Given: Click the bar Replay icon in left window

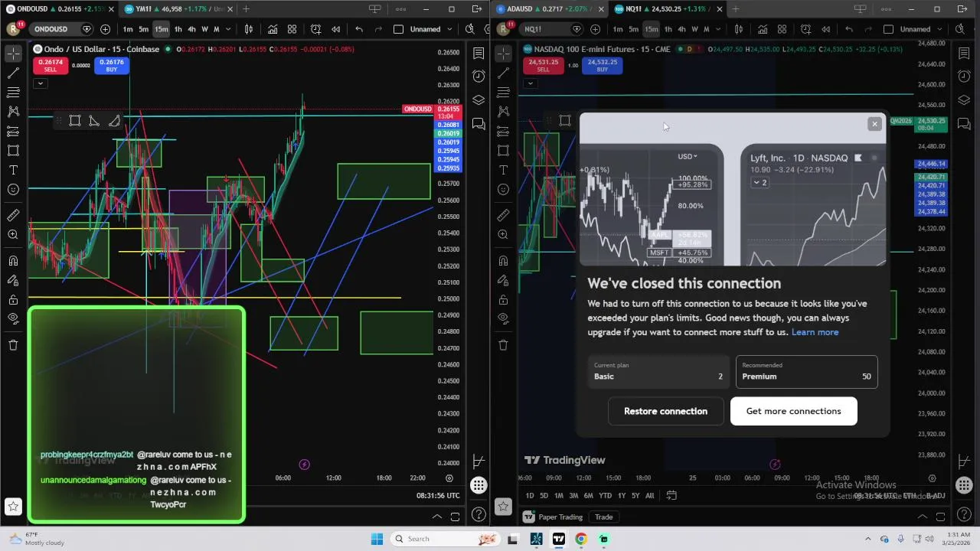Looking at the screenshot, I should tap(335, 29).
